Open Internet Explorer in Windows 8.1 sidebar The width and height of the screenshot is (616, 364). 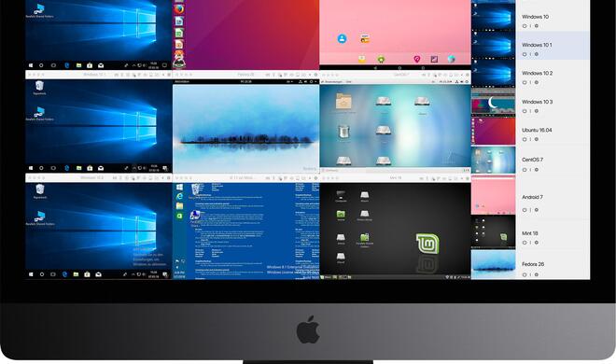tap(179, 196)
